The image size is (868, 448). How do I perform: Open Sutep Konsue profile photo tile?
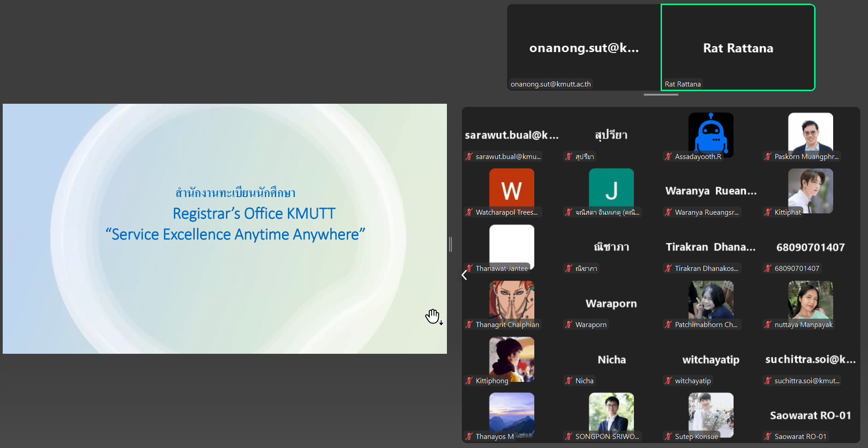711,415
